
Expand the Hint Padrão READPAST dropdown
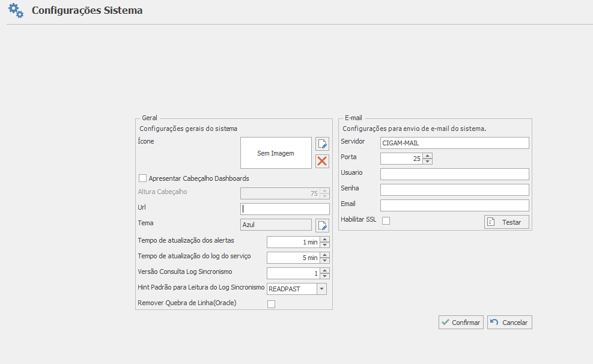tap(321, 289)
